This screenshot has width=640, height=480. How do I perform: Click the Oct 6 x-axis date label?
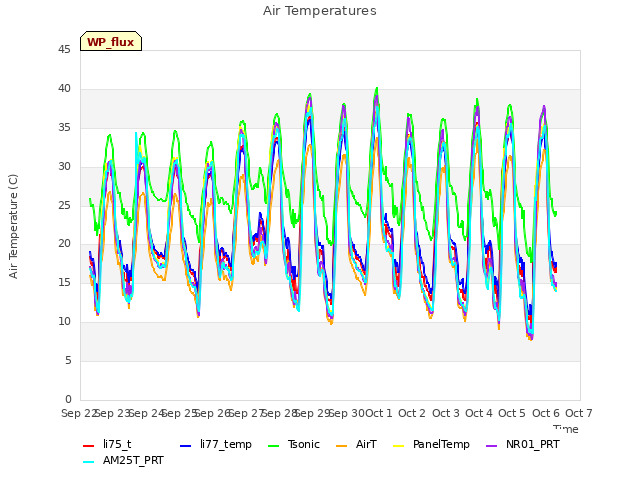[x=546, y=413]
